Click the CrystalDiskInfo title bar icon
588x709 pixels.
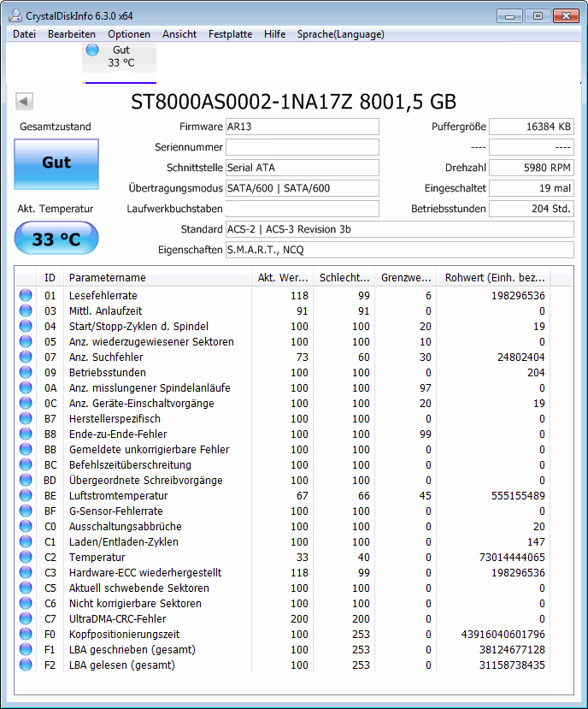coord(15,15)
